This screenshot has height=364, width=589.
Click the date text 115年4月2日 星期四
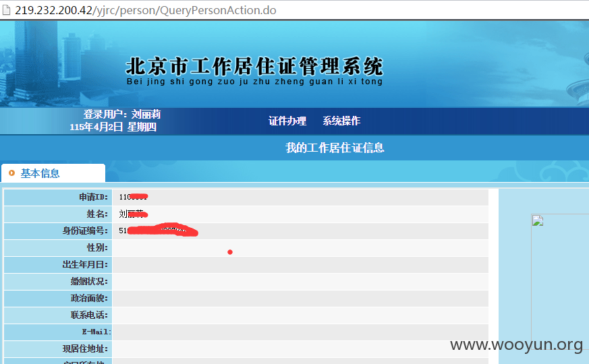(x=113, y=127)
